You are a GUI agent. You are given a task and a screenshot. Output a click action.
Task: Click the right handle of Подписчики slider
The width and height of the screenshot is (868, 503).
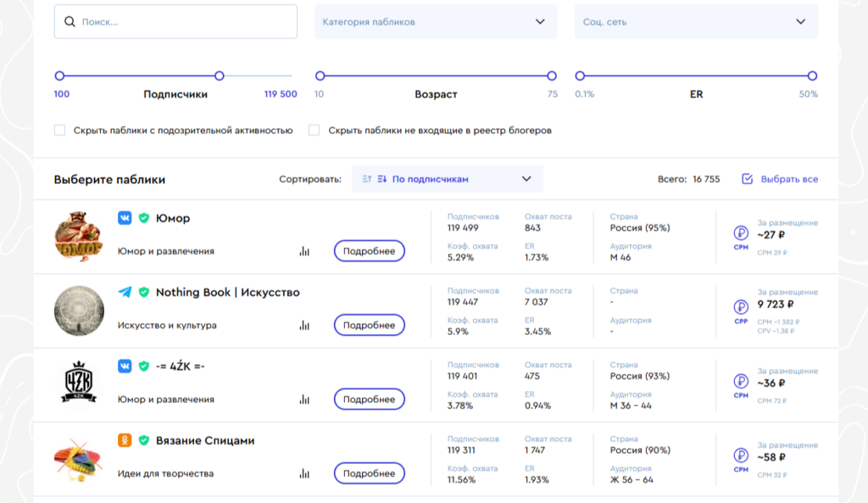[x=220, y=76]
